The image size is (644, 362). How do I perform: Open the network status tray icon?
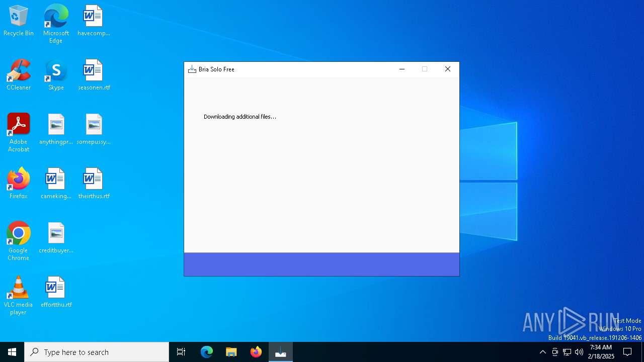(567, 352)
